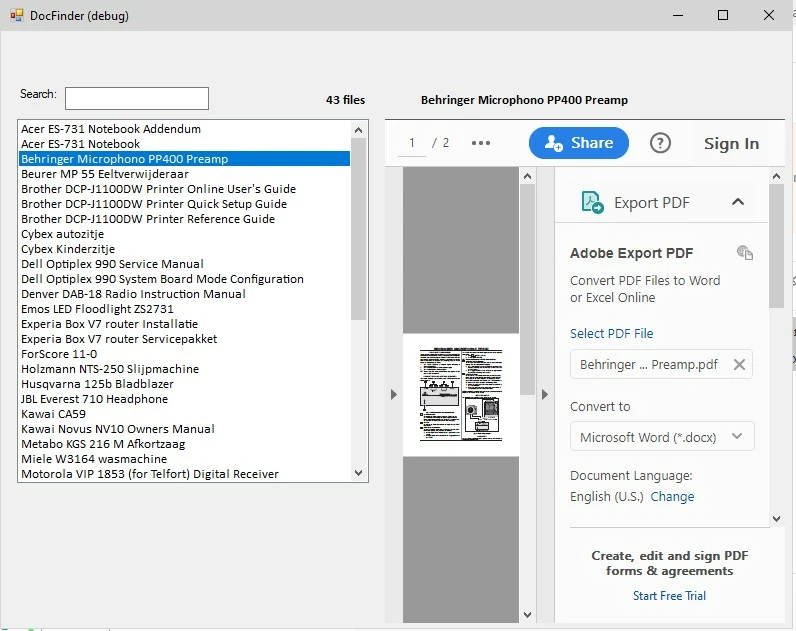Open the Microsoft Word (*.docx) dropdown
796x631 pixels.
tap(661, 437)
